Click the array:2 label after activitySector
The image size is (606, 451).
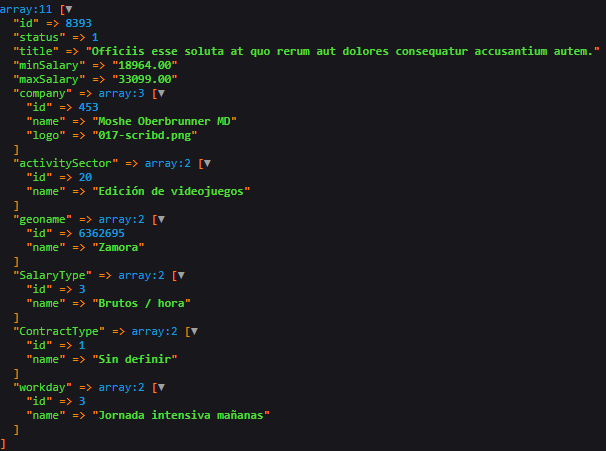pyautogui.click(x=167, y=163)
